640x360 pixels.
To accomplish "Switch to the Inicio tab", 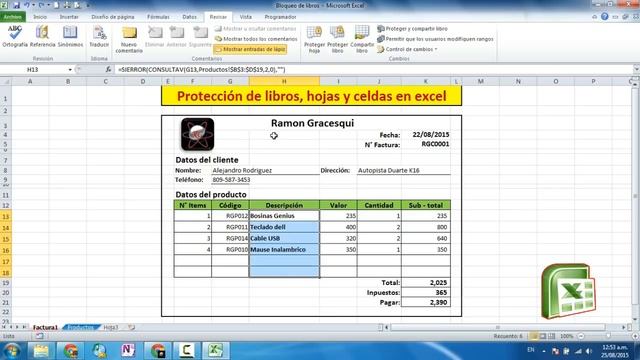I will click(x=40, y=17).
